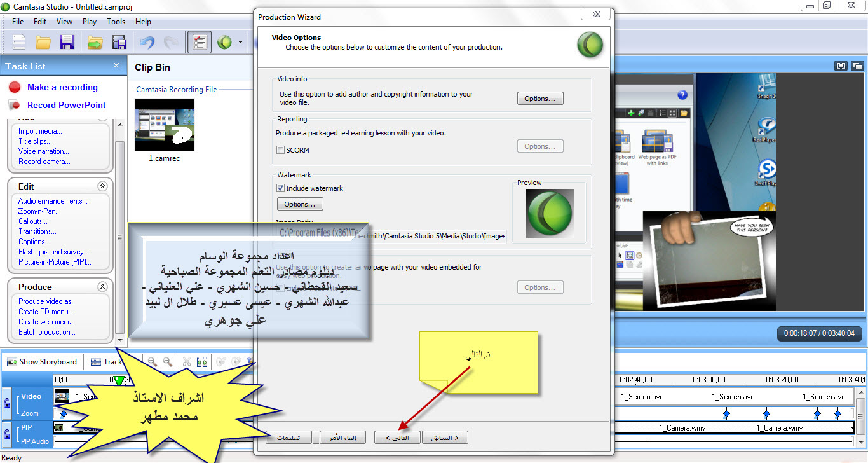868x463 pixels.
Task: Close the Task List pane with the X
Action: point(116,66)
